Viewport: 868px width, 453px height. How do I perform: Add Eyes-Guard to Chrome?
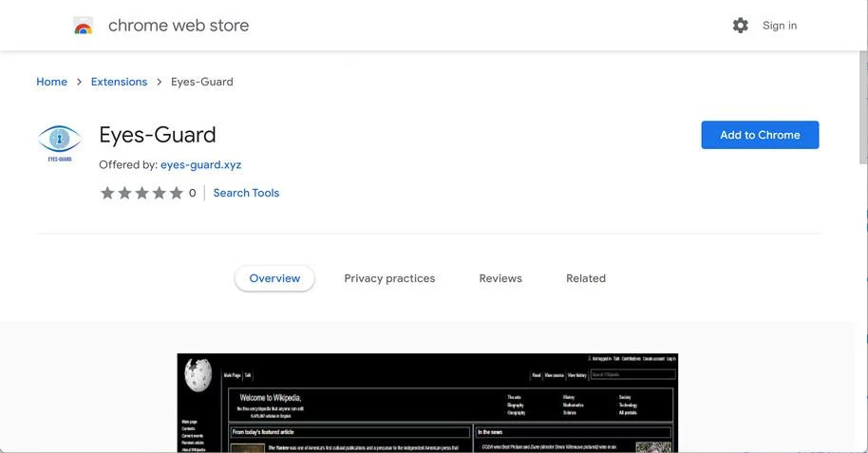760,135
